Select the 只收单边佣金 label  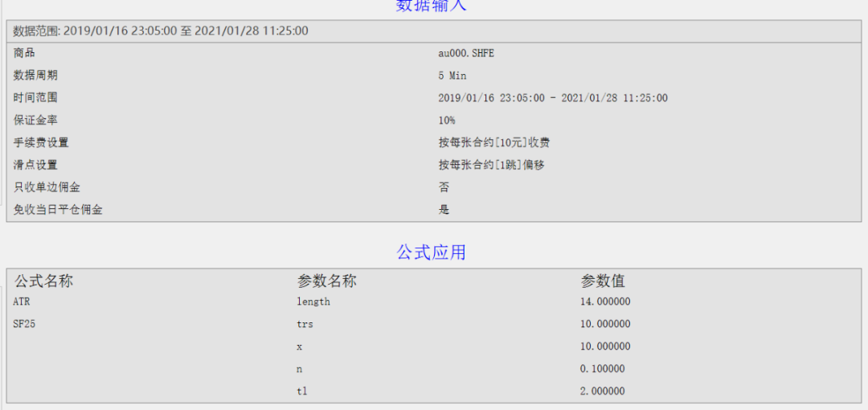pos(46,187)
